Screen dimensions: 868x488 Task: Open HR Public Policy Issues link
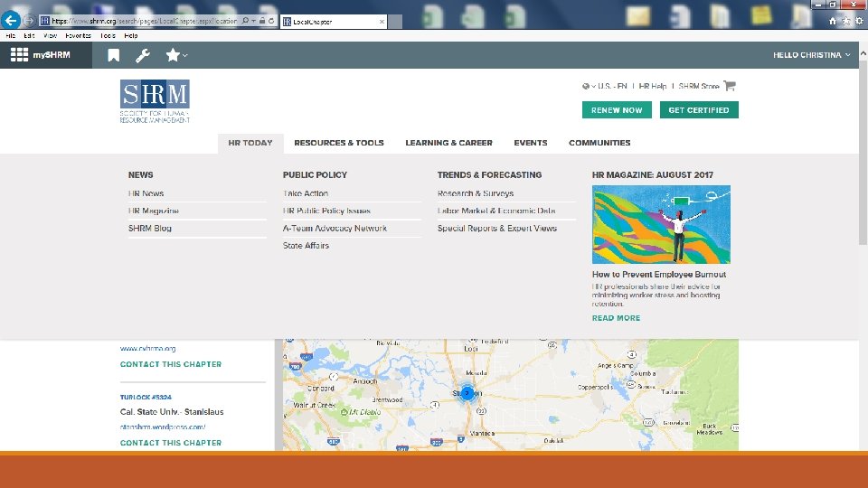tap(326, 211)
